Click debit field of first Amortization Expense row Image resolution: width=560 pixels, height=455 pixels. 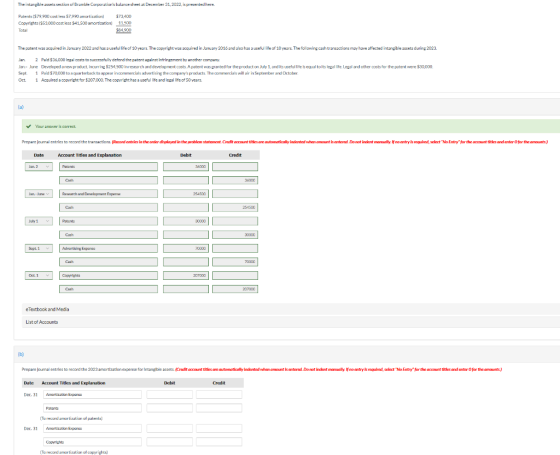[169, 395]
